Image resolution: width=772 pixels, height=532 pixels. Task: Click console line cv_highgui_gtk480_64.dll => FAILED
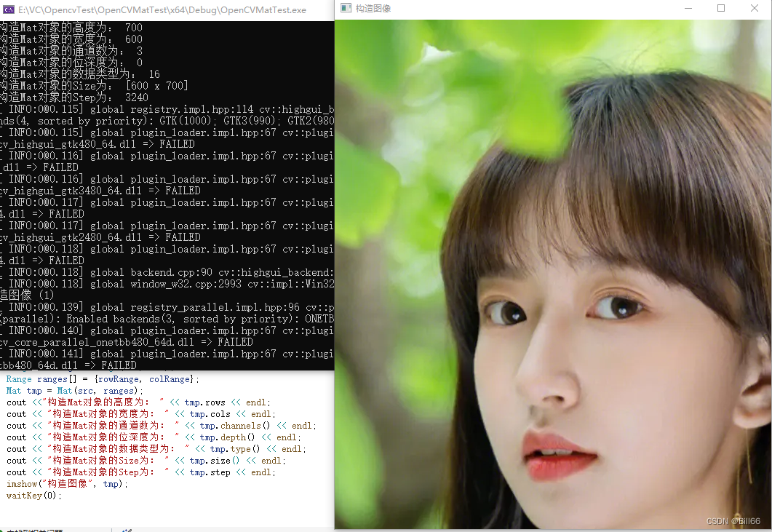click(98, 144)
